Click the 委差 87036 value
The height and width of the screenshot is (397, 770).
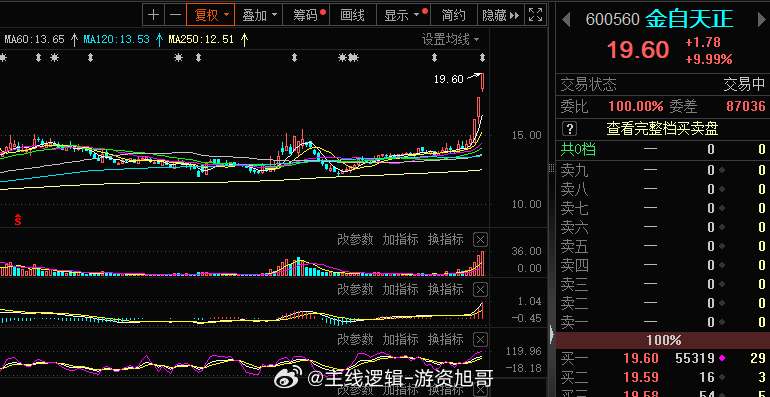coord(745,106)
